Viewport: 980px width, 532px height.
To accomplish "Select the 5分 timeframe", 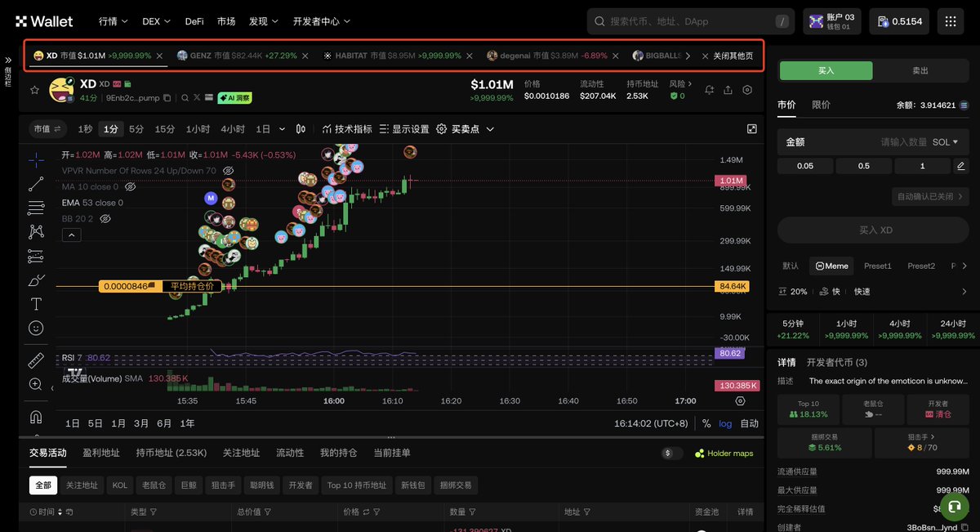I will coord(136,129).
